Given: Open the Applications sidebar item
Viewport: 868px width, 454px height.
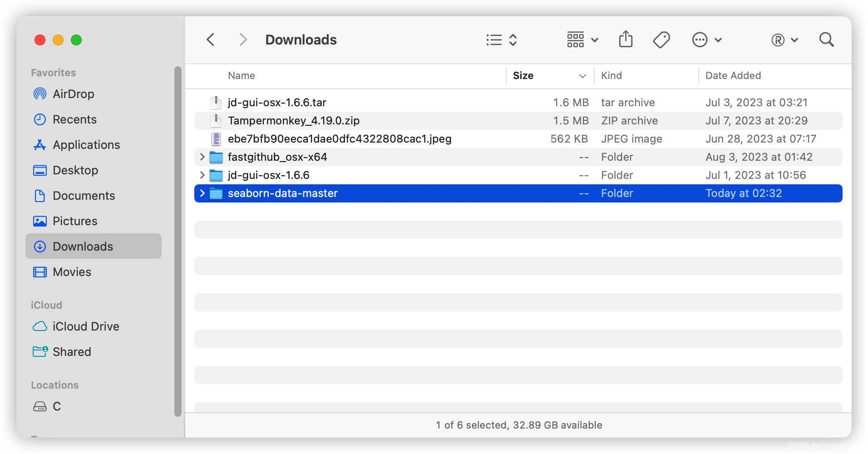Looking at the screenshot, I should [x=86, y=145].
